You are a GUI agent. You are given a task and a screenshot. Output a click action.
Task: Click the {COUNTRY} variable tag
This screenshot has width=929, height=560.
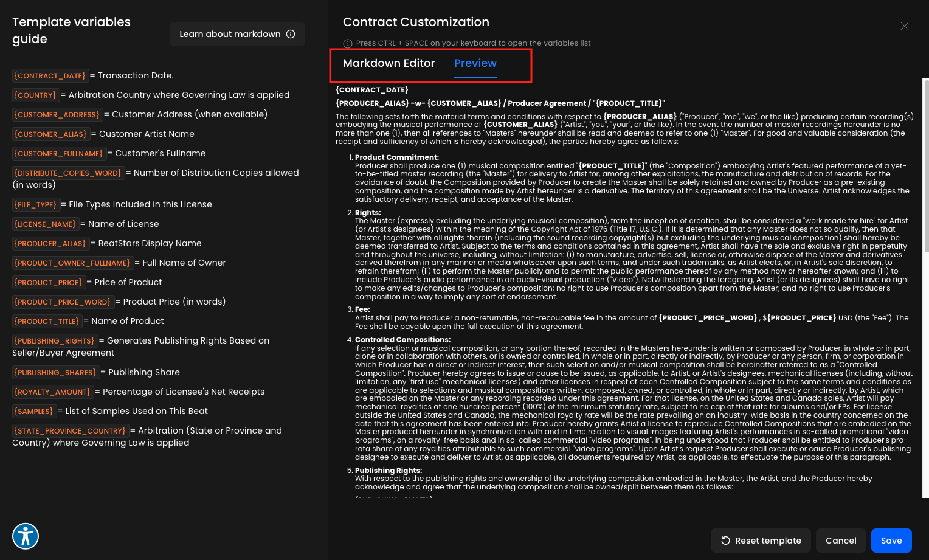coord(35,95)
